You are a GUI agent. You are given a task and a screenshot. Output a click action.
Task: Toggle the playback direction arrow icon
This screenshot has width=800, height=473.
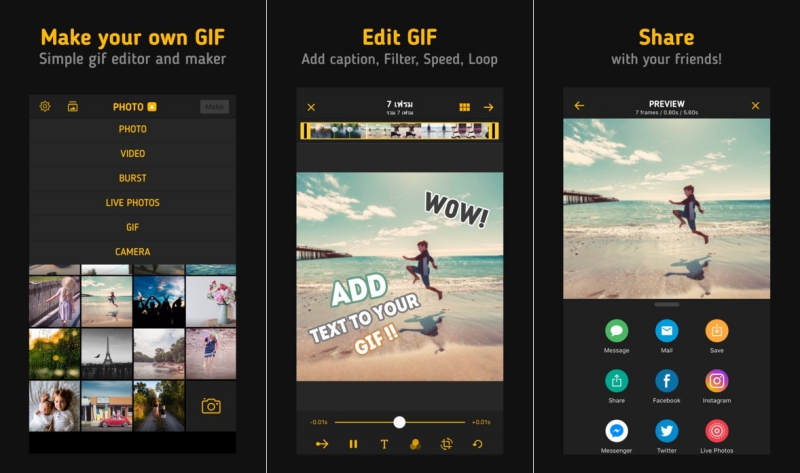322,444
